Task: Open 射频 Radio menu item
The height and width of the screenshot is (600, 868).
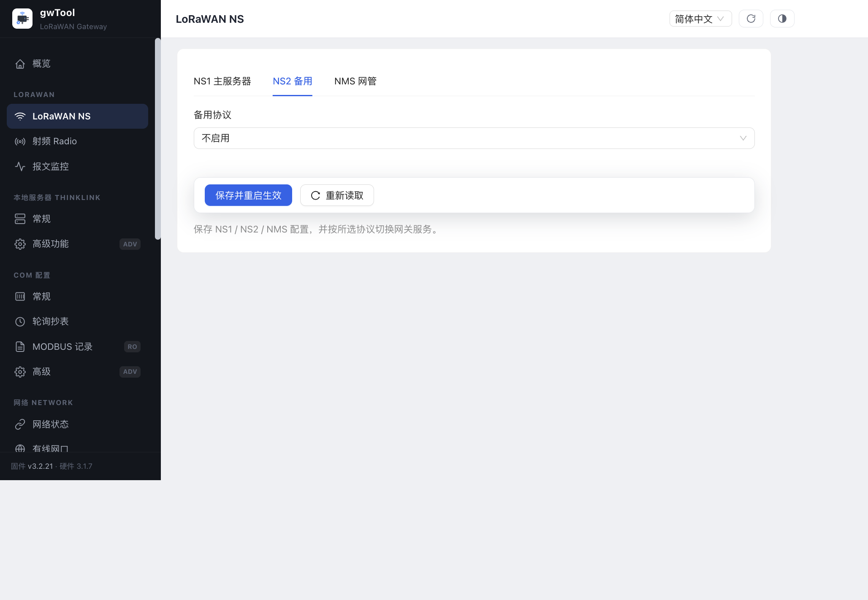Action: [77, 141]
